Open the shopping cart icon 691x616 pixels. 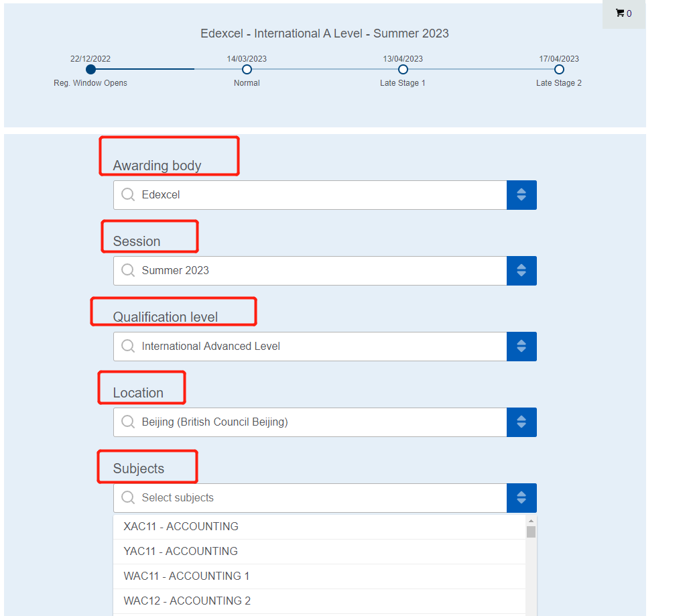click(619, 13)
